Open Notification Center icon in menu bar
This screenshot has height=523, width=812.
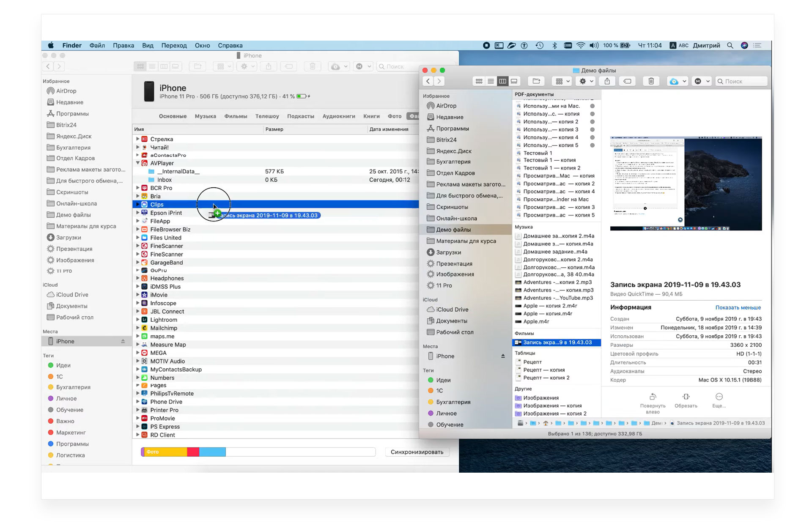757,45
